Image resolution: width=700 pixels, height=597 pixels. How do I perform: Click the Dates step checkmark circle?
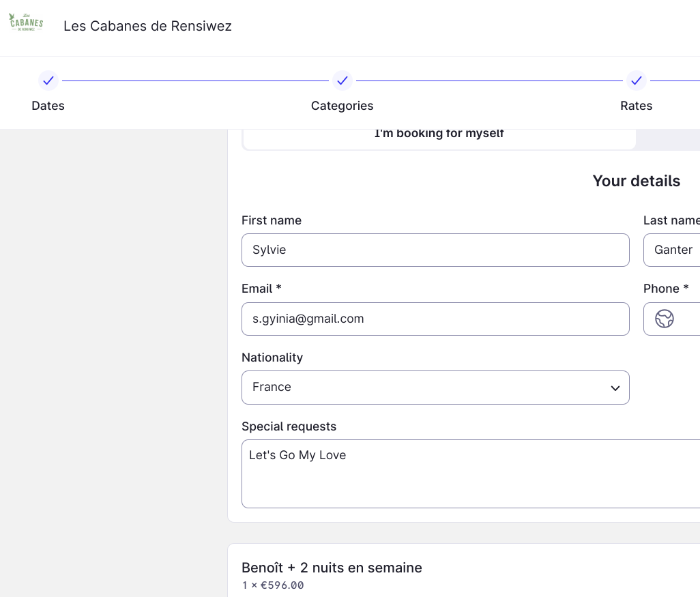(48, 81)
